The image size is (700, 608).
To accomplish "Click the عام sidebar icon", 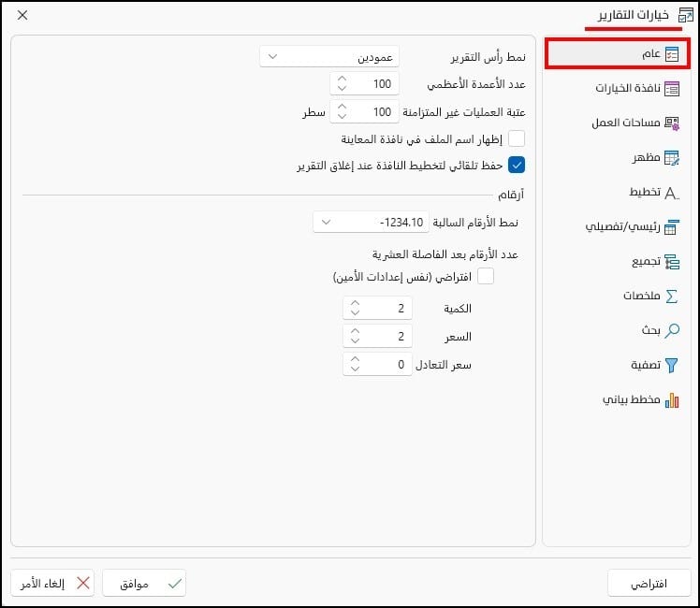I will pos(671,54).
